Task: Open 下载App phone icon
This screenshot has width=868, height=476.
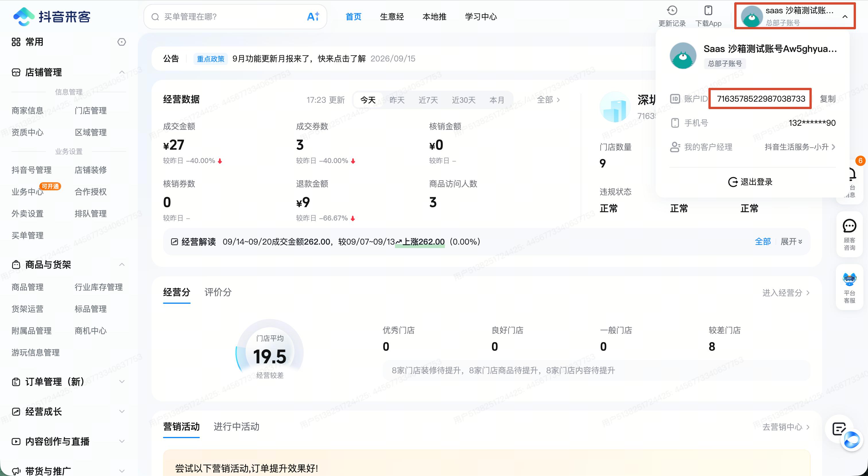Action: pos(708,10)
